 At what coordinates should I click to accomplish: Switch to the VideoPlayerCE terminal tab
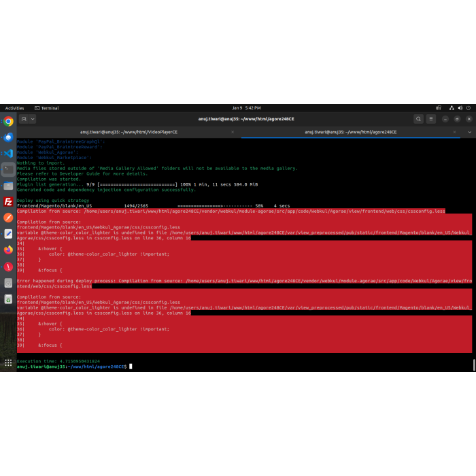point(129,132)
